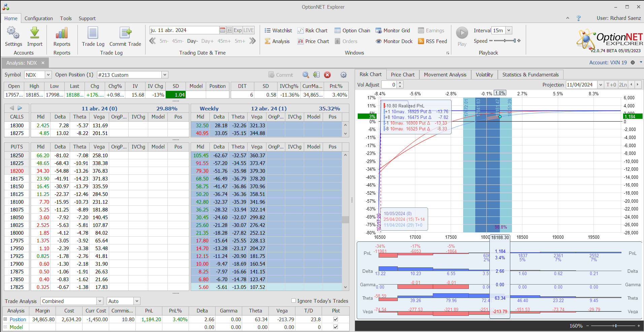Click the LIVE button
Viewport: 644px width, 332px height.
coord(249,30)
